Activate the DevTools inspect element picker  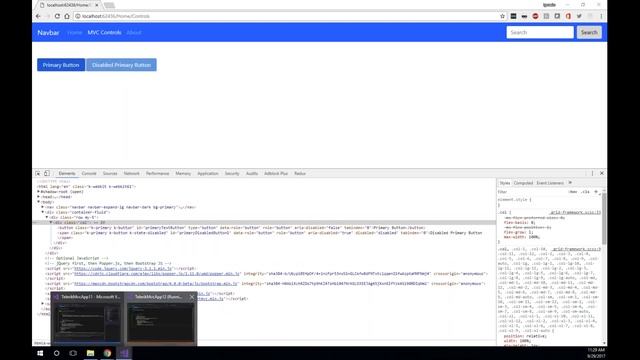[38, 173]
